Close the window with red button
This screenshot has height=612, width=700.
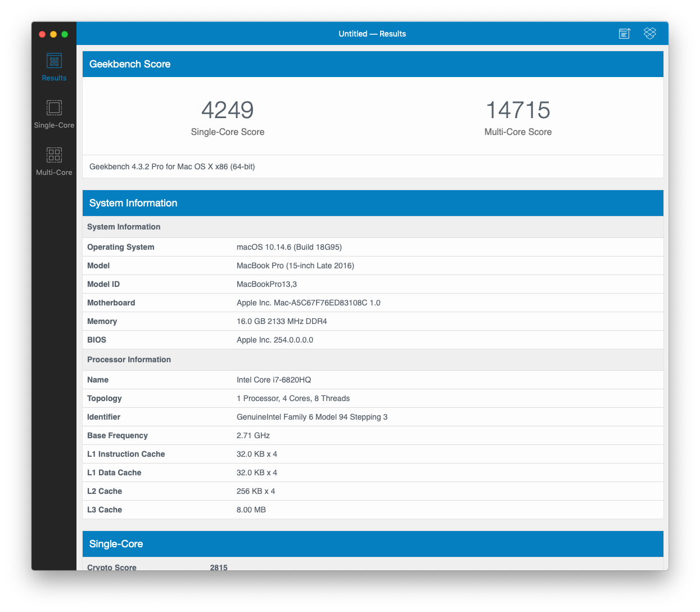click(42, 34)
